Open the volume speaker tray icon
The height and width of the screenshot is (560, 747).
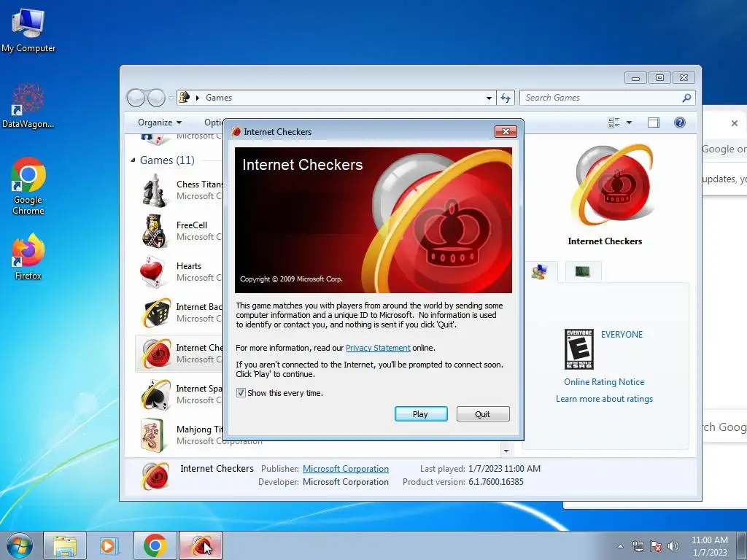(x=673, y=546)
